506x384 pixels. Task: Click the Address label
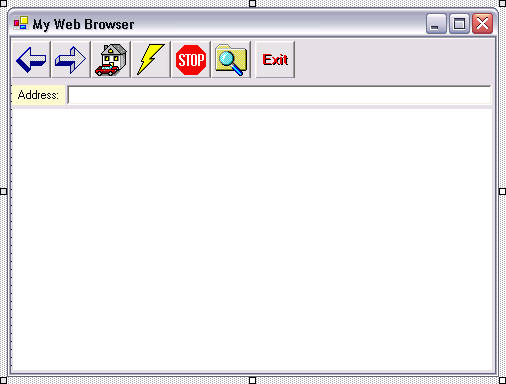coord(38,95)
